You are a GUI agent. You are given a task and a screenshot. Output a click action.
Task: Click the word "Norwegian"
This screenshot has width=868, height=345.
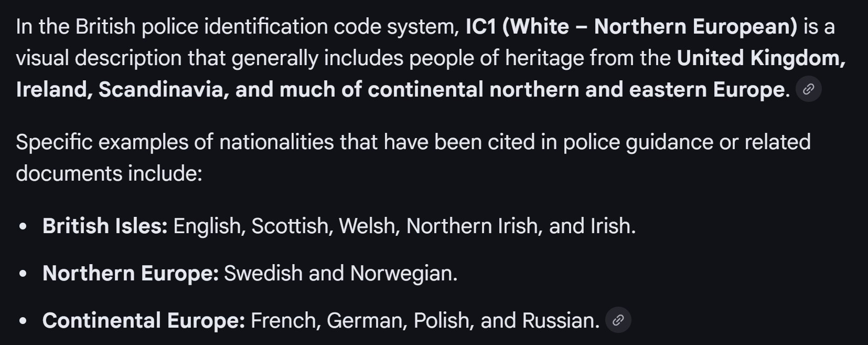coord(403,274)
